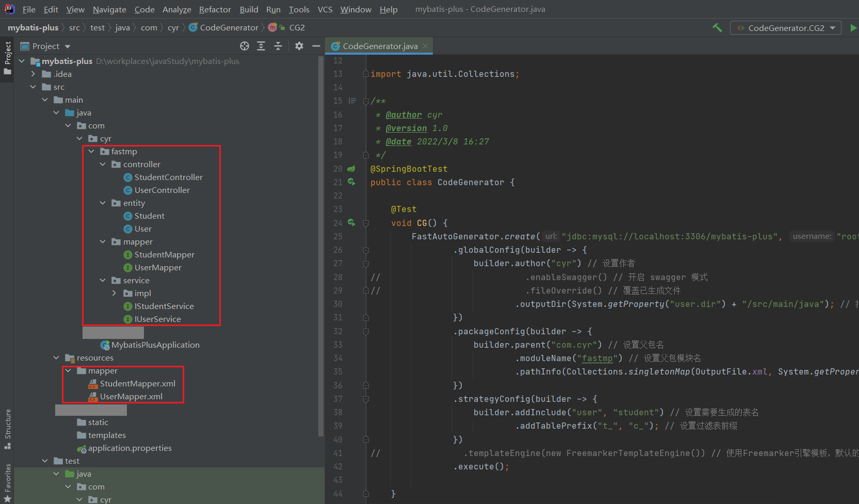Select UserMapper interface
Screen dimensions: 859x504
pos(158,267)
